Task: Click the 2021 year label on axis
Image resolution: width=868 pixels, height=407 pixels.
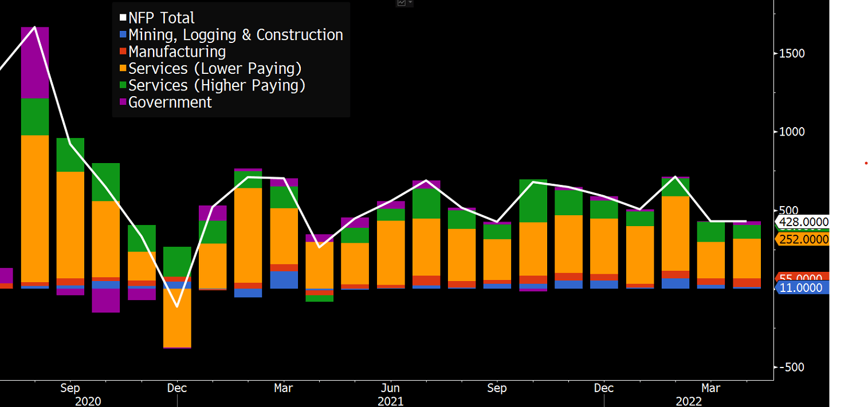Action: pyautogui.click(x=390, y=401)
